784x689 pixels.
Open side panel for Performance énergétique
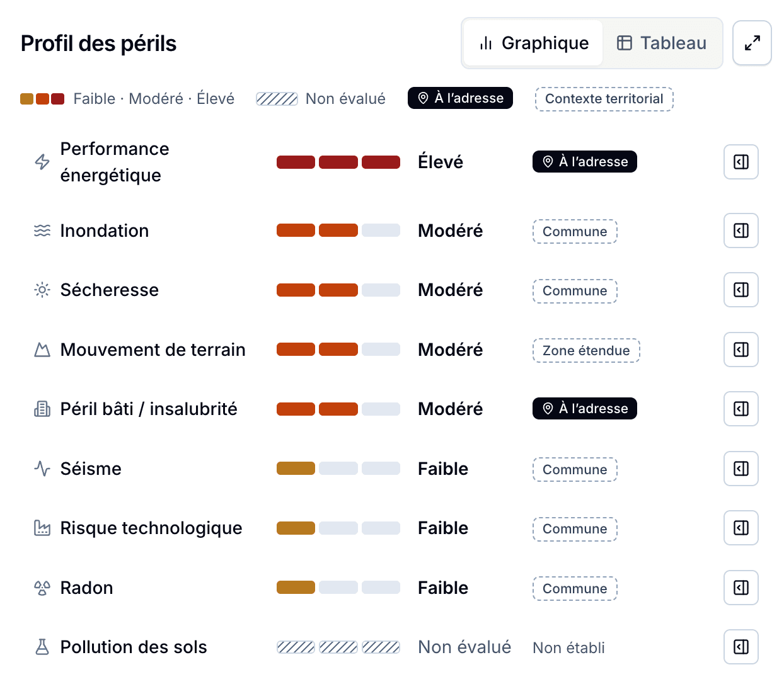(741, 162)
